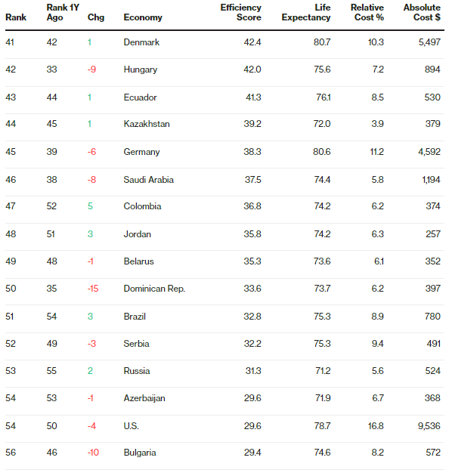The width and height of the screenshot is (452, 476).
Task: Click the Rank column header
Action: (x=16, y=17)
